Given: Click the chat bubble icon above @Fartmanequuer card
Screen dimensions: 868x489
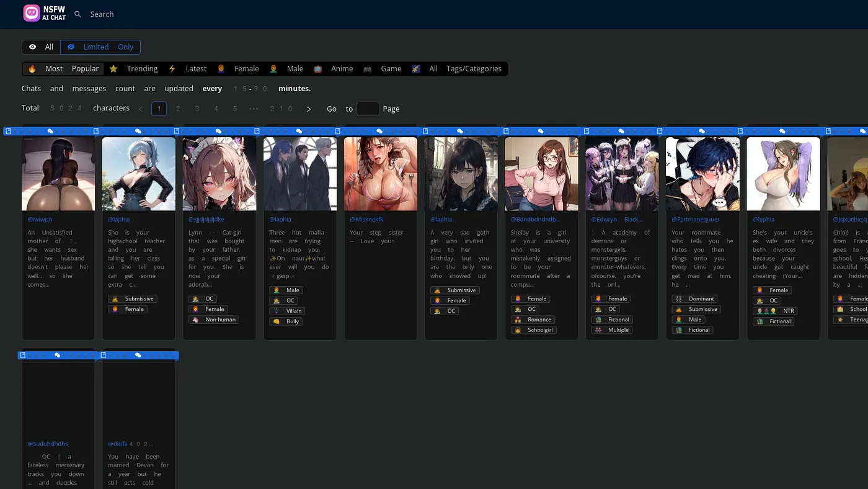Looking at the screenshot, I should (x=702, y=131).
